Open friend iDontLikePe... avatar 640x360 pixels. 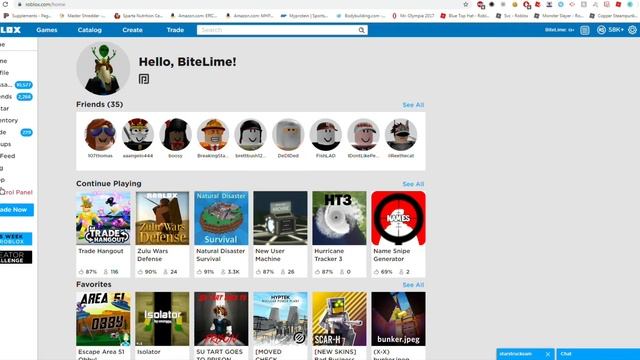point(363,135)
